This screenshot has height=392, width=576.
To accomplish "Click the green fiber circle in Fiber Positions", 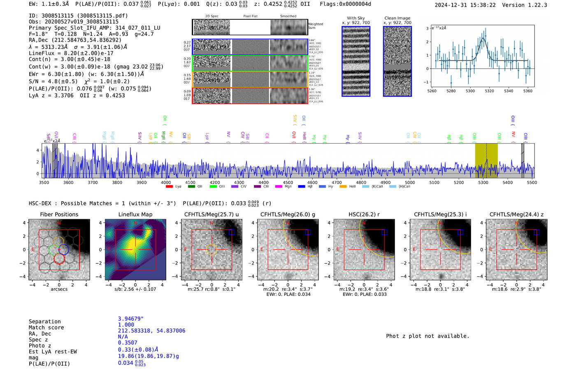I will pyautogui.click(x=53, y=250).
